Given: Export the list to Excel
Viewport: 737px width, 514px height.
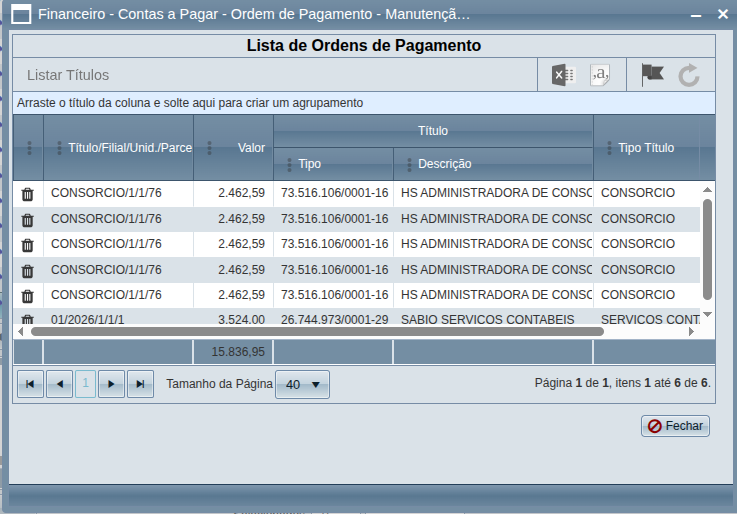Looking at the screenshot, I should 564,75.
